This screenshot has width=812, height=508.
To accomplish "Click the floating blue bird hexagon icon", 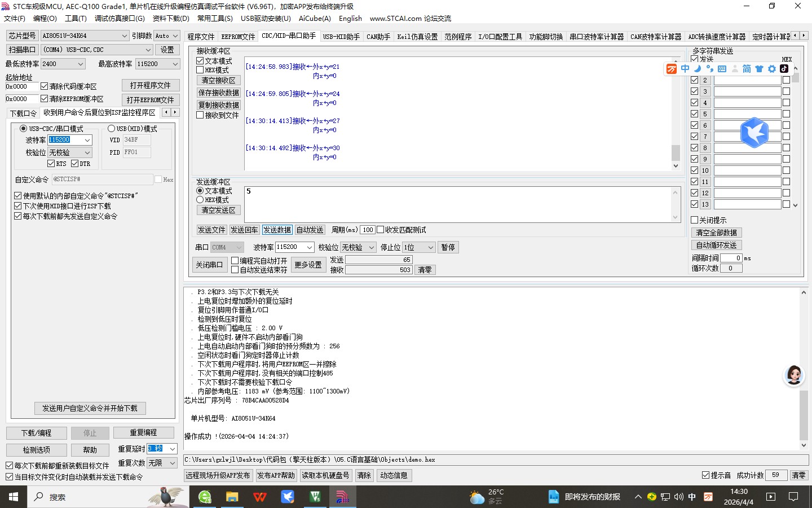I will click(x=754, y=133).
